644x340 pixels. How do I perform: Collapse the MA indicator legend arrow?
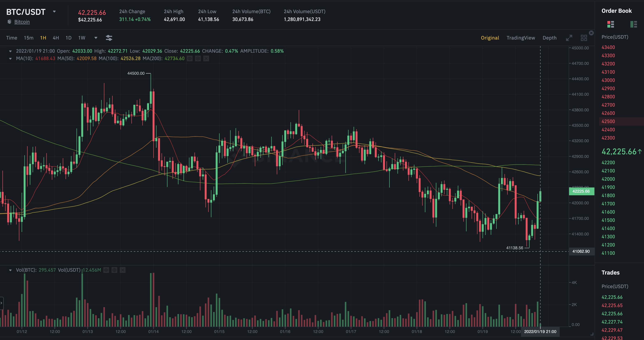coord(10,58)
